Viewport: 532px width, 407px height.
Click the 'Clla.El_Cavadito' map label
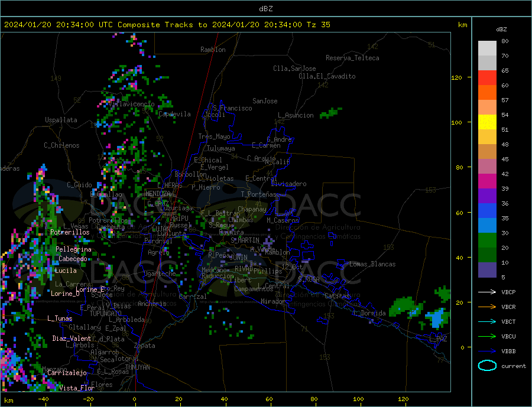[x=327, y=76]
